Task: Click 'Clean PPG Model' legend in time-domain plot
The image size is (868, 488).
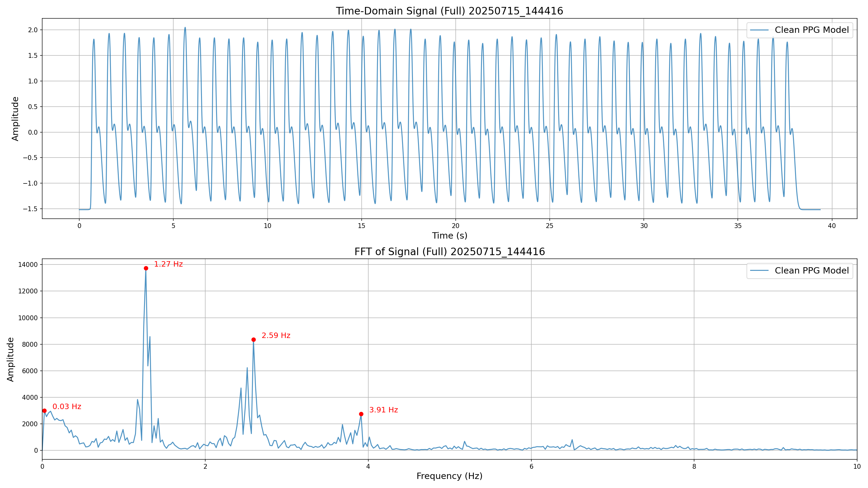Action: coord(811,30)
